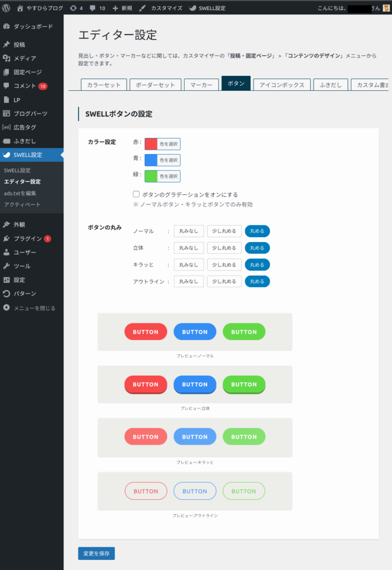This screenshot has height=570, width=392.
Task: Click 色を選択 for 青 color
Action: [x=169, y=160]
